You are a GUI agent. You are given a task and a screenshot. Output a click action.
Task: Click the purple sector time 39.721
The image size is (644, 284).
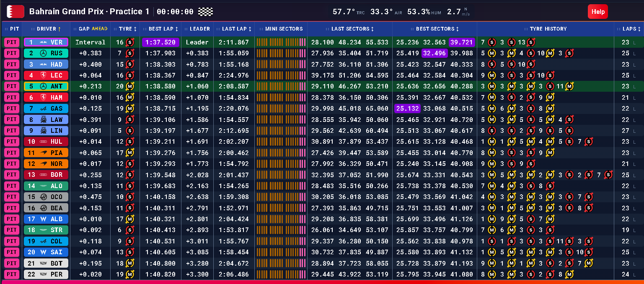pyautogui.click(x=461, y=42)
